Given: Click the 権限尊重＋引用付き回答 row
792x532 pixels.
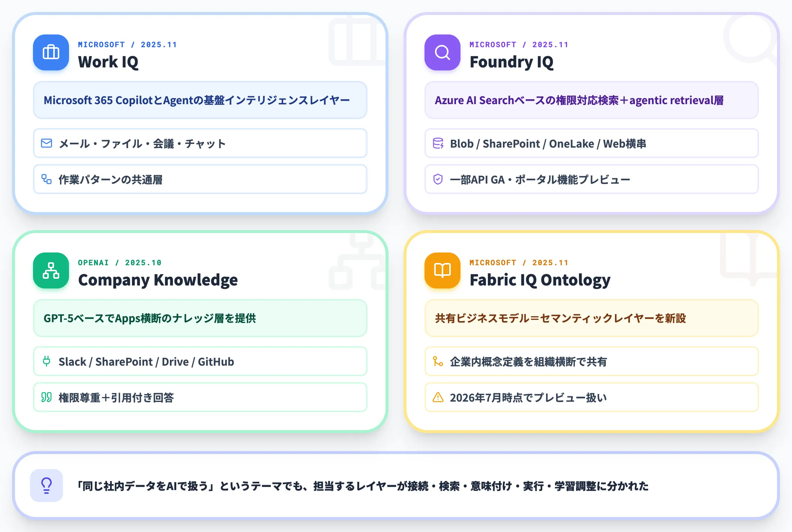Looking at the screenshot, I should [200, 397].
